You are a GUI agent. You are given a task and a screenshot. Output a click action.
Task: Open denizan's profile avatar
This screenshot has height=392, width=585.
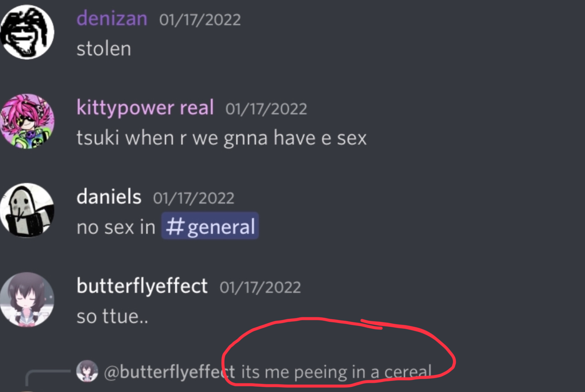(x=27, y=32)
